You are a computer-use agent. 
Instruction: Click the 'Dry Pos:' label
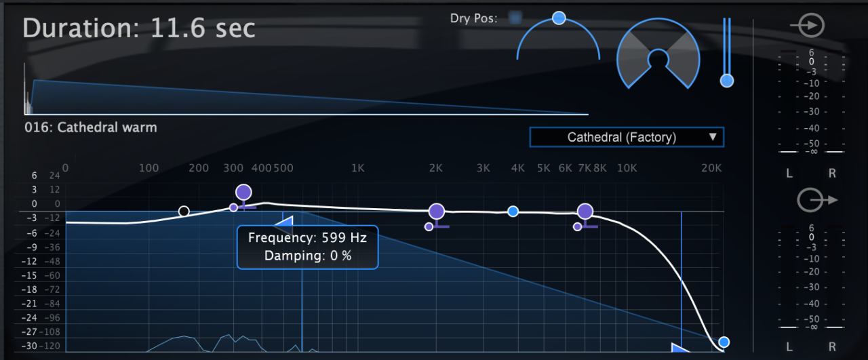(x=473, y=18)
